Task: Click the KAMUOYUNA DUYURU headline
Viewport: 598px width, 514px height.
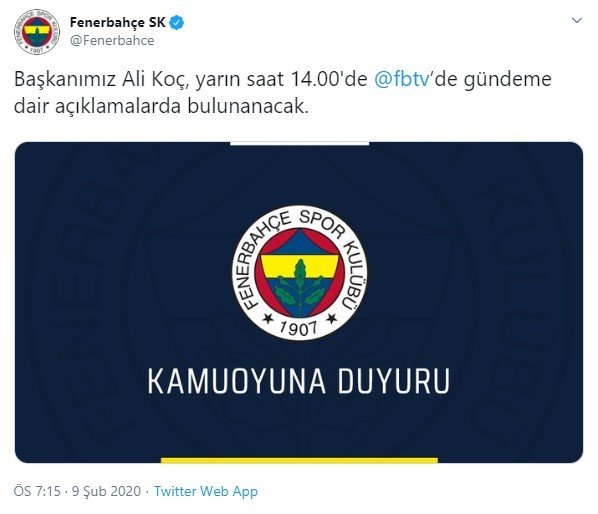Action: [x=299, y=381]
